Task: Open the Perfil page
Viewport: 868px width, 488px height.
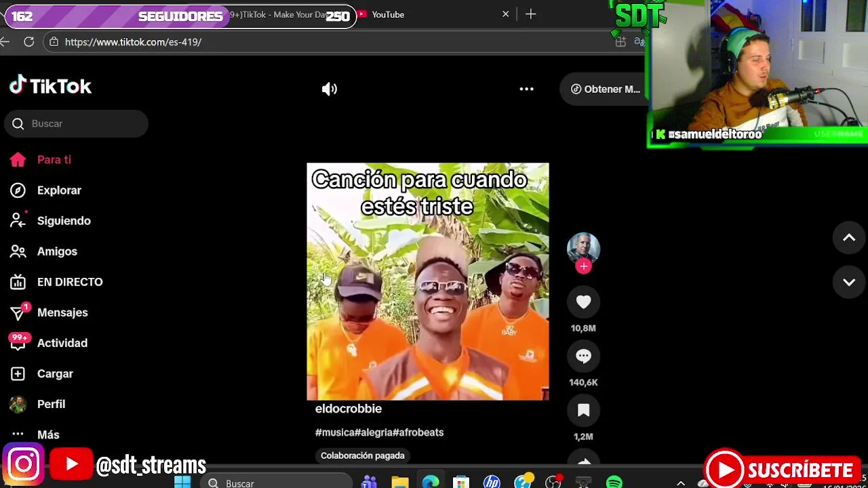Action: point(51,404)
